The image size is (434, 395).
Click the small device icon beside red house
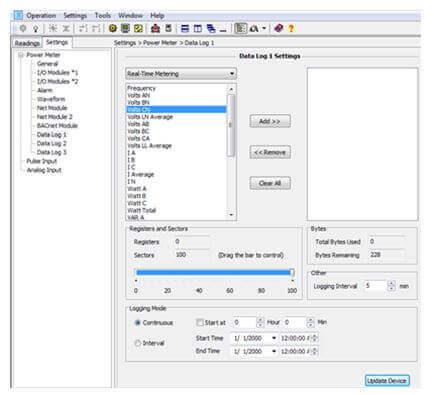pyautogui.click(x=169, y=29)
